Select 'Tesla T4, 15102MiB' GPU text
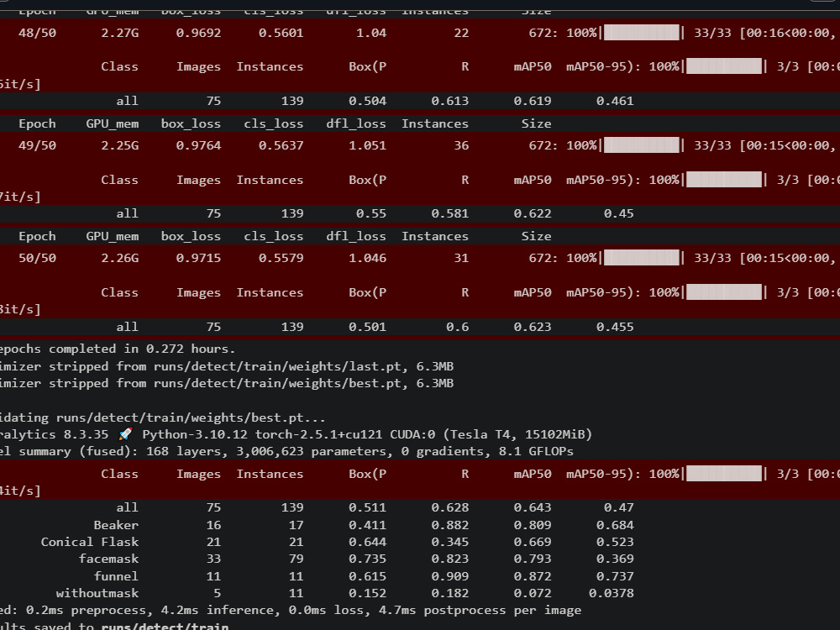Viewport: 840px width, 630px height. [x=519, y=434]
